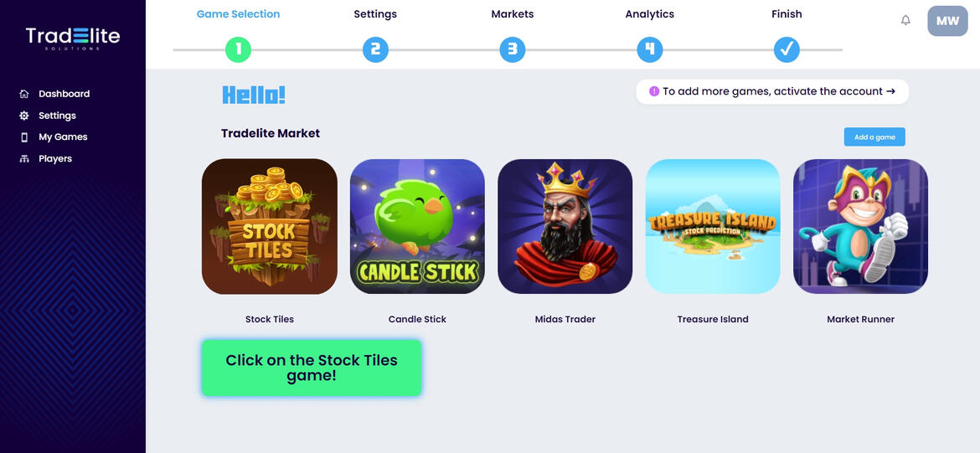Jump to step 3 Markets circle
Screen dimensions: 980x453
[x=513, y=49]
